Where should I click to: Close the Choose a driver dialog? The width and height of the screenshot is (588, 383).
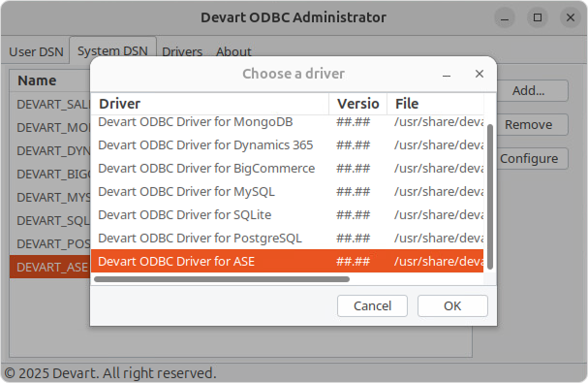pos(480,74)
